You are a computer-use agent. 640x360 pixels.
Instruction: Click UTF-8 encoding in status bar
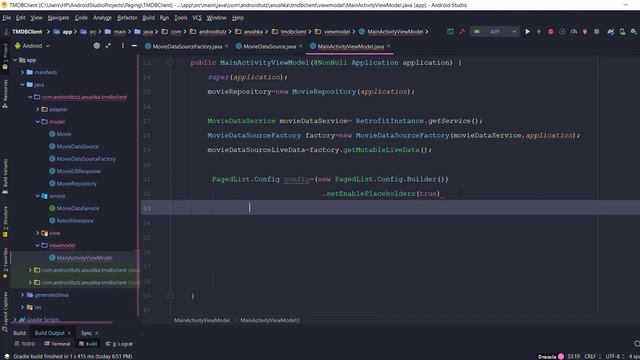pos(614,356)
